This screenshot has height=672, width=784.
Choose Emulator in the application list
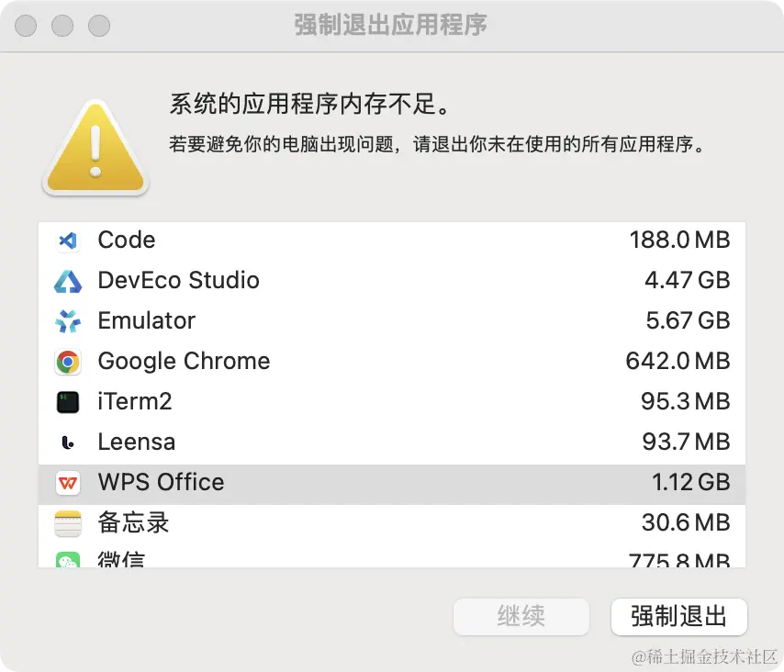coord(147,321)
